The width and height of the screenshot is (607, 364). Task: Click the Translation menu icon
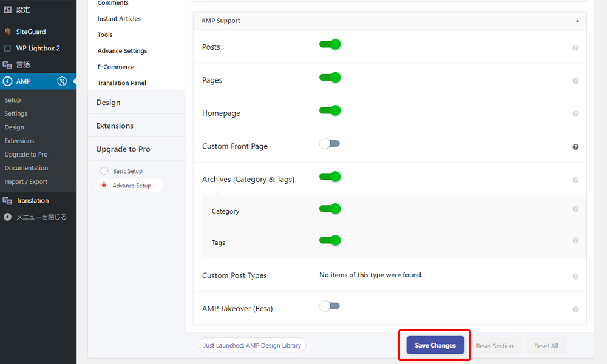click(7, 200)
